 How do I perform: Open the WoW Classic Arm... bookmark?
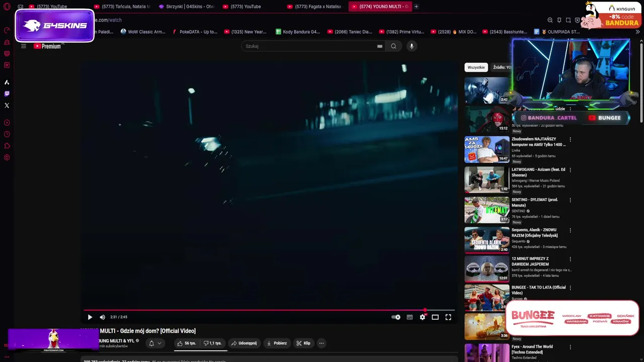(x=143, y=32)
